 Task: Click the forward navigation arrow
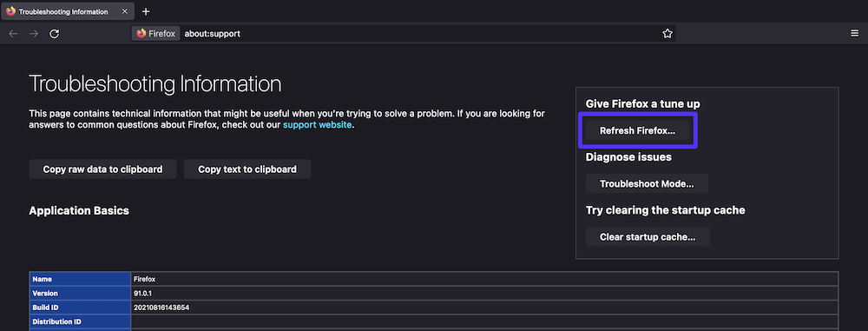tap(34, 34)
